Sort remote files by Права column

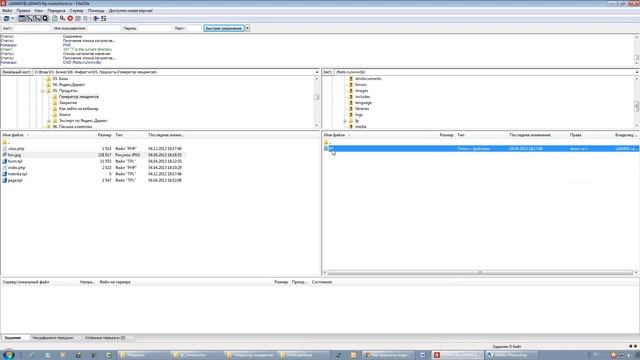tap(576, 135)
